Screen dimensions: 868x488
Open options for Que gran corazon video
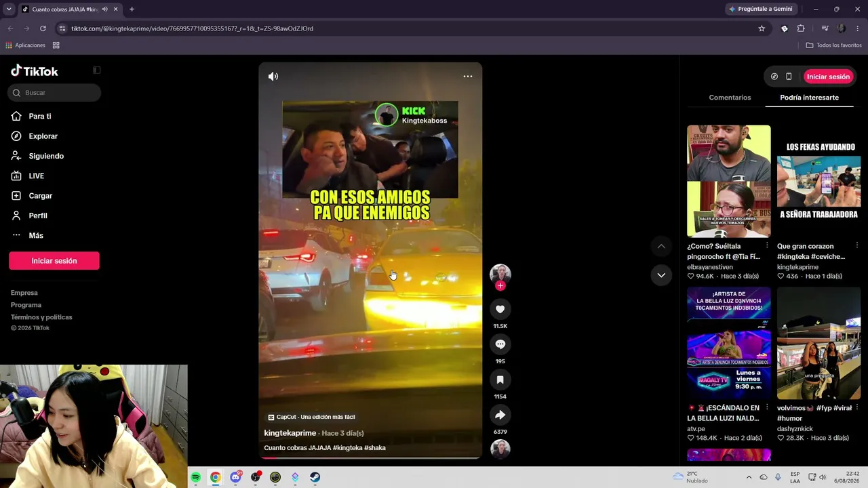(857, 245)
